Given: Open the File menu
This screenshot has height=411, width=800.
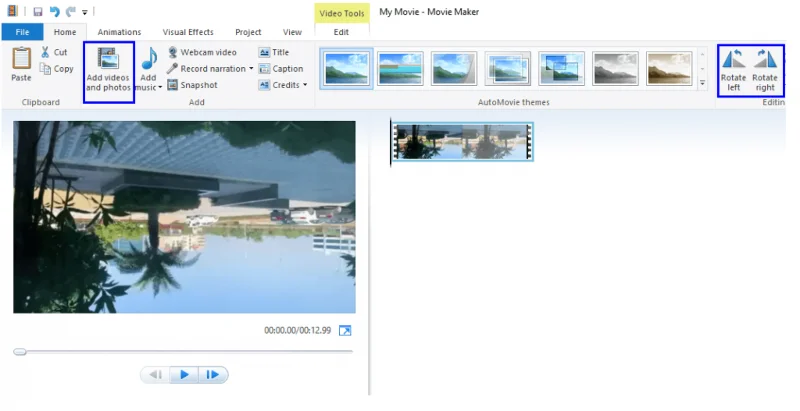Looking at the screenshot, I should click(21, 32).
